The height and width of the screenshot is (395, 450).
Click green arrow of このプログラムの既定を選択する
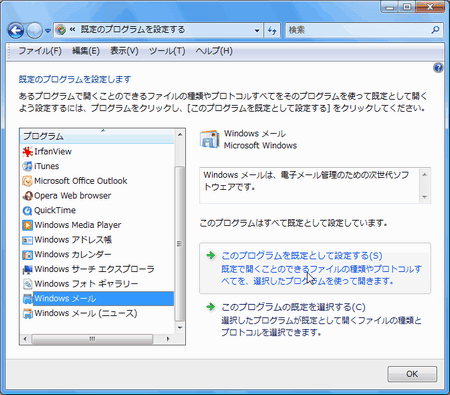pyautogui.click(x=211, y=307)
